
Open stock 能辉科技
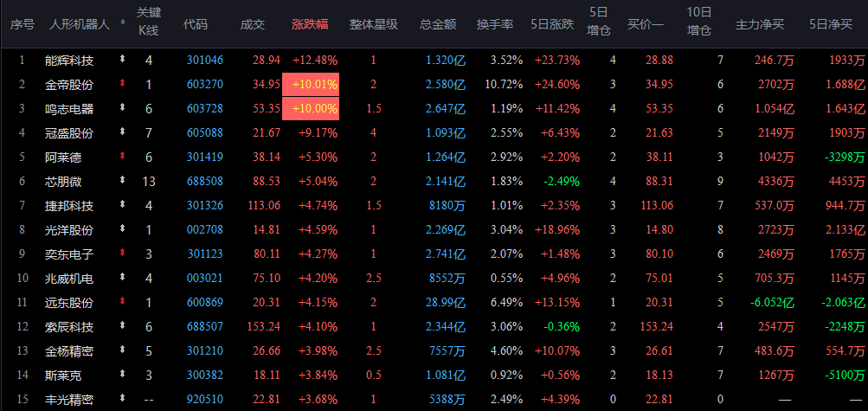tap(69, 60)
